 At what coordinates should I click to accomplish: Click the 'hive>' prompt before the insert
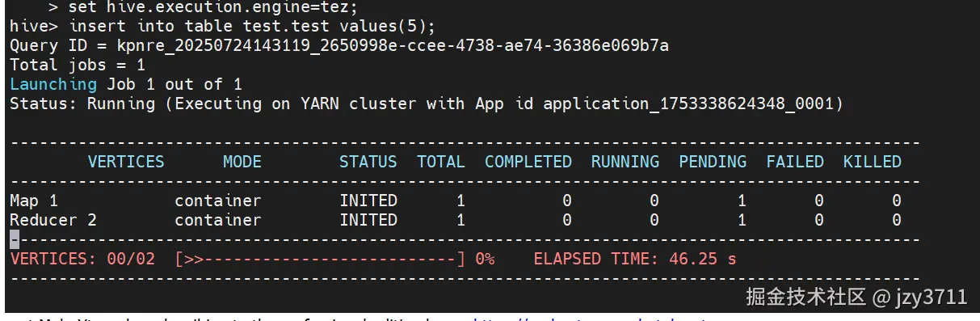point(33,26)
